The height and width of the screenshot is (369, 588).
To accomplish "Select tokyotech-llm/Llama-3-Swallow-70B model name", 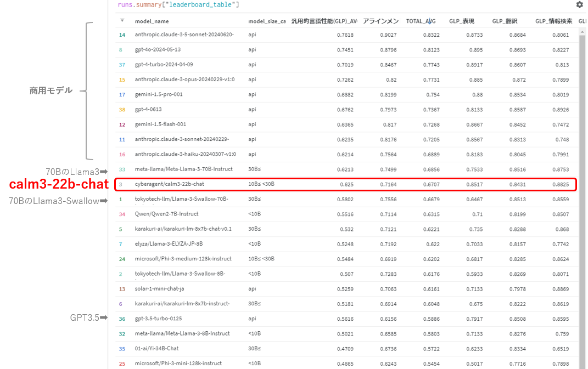I will coord(182,199).
